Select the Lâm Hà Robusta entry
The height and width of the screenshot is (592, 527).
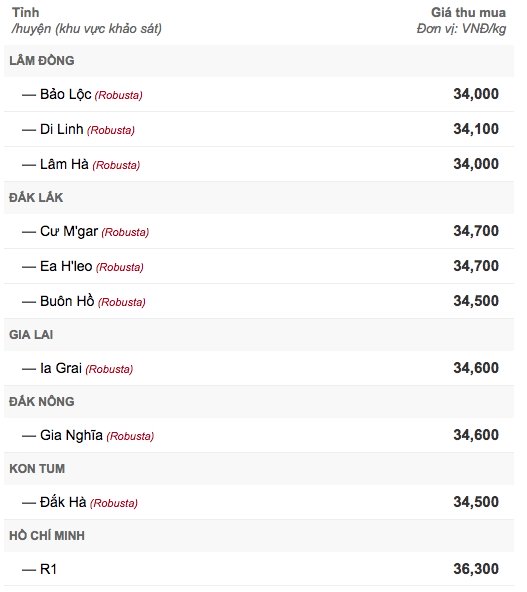pos(259,164)
